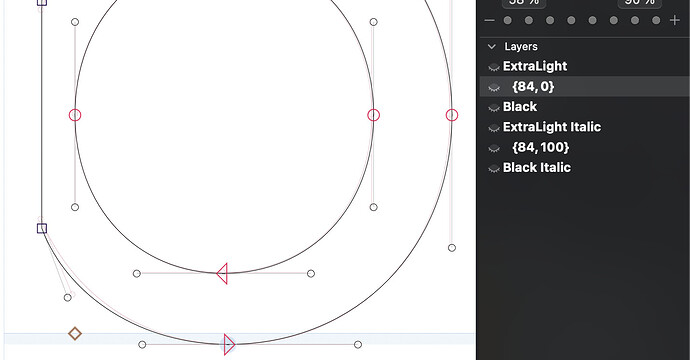Screen dimensions: 690x360
Task: Click the last dot in the slider row
Action: click(x=656, y=20)
